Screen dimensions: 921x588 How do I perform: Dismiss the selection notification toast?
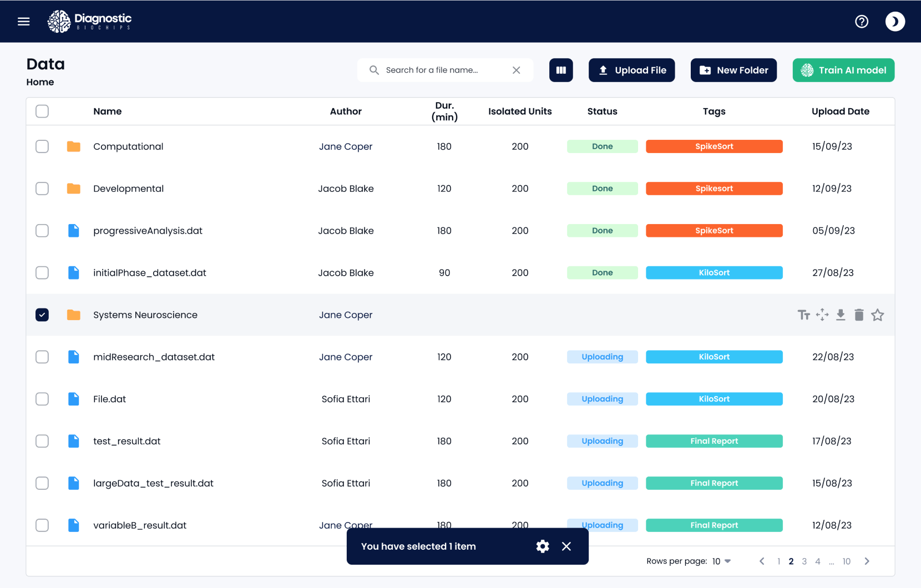click(566, 546)
